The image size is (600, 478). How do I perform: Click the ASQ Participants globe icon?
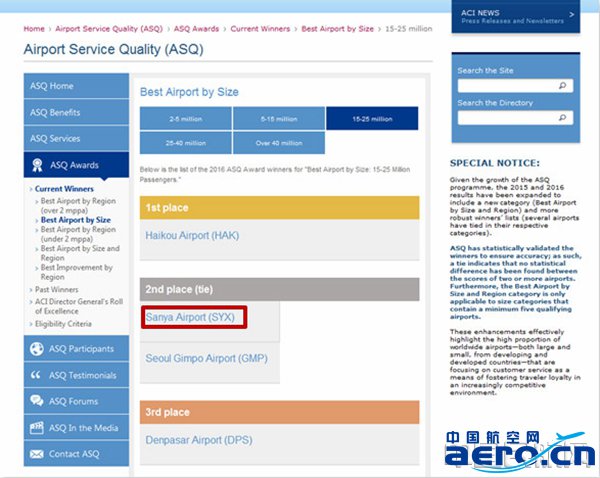(37, 349)
